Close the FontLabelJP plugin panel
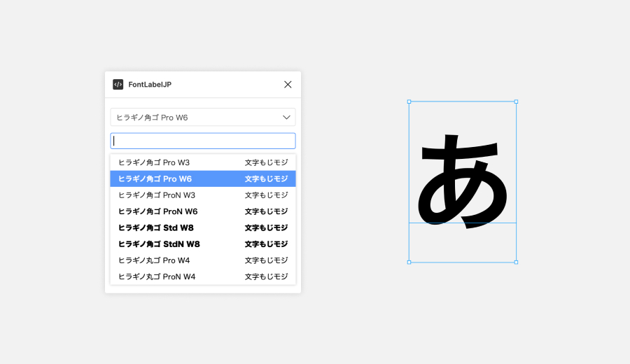The height and width of the screenshot is (364, 630). click(x=288, y=85)
